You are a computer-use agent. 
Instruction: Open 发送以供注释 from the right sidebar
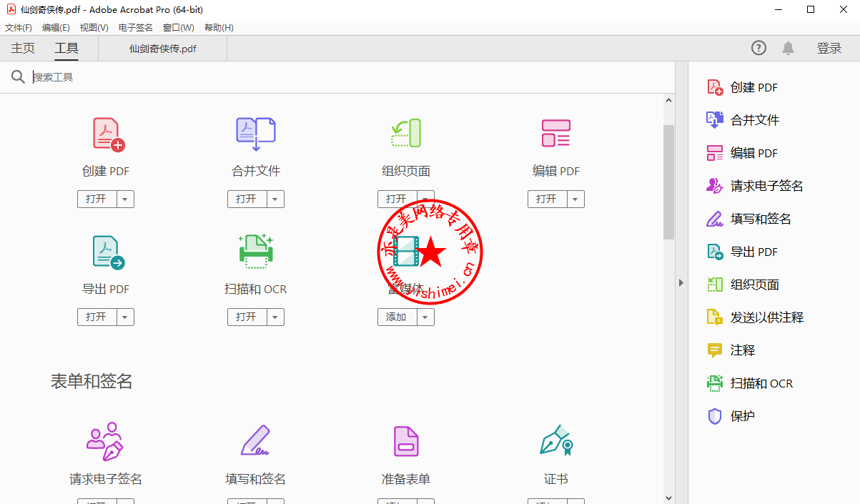[755, 317]
